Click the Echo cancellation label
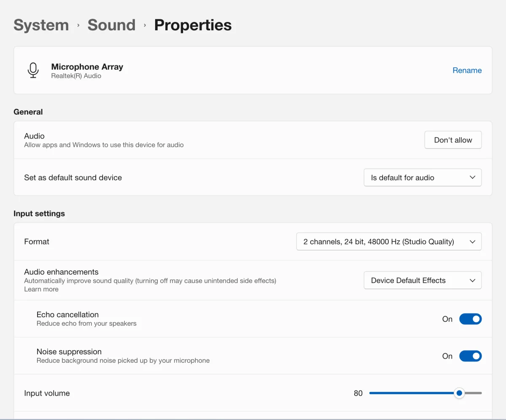The height and width of the screenshot is (420, 506). point(67,315)
